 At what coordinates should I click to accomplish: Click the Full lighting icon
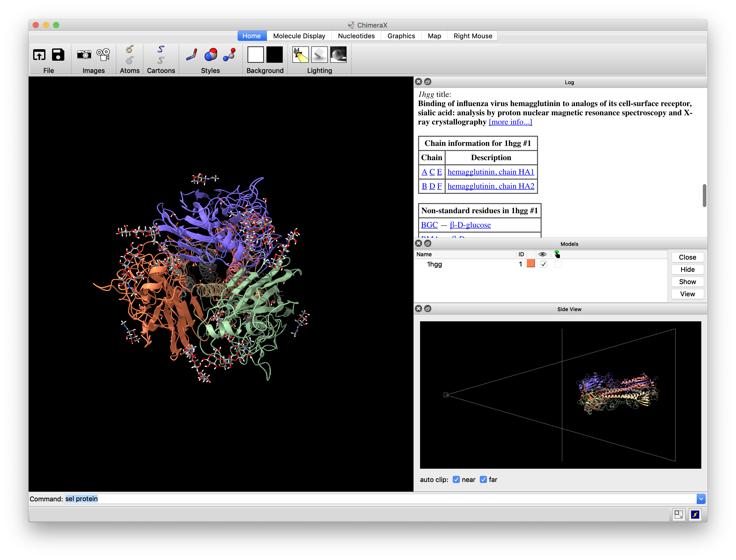(x=338, y=54)
